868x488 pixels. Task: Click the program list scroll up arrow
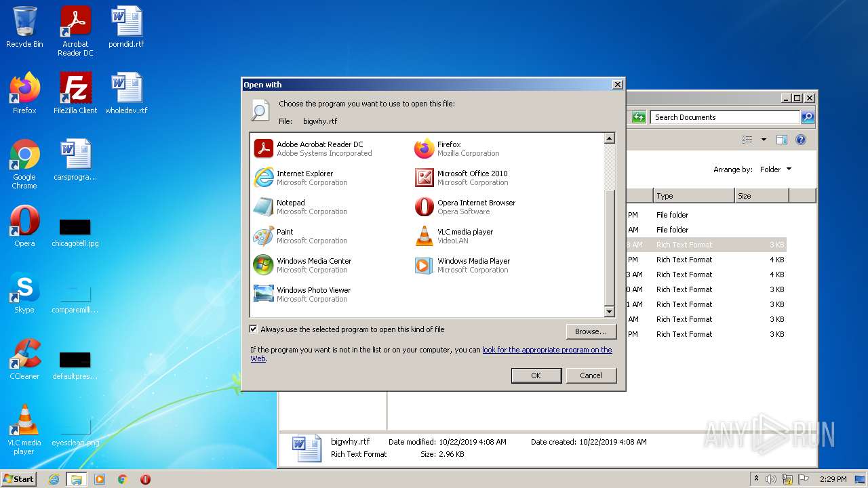tap(609, 138)
